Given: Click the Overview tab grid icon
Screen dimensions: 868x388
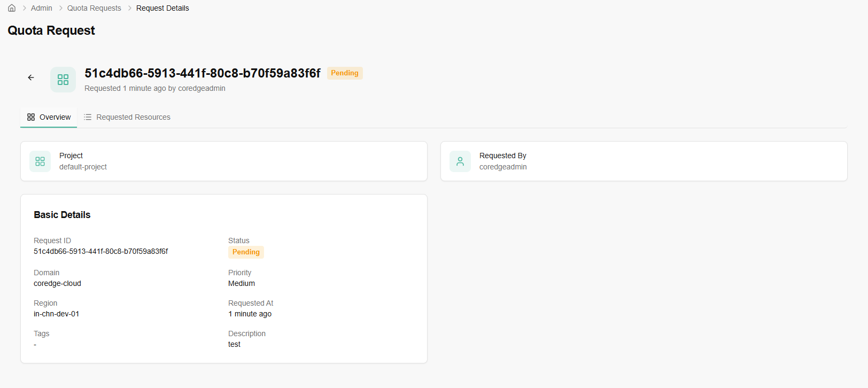Looking at the screenshot, I should (31, 117).
